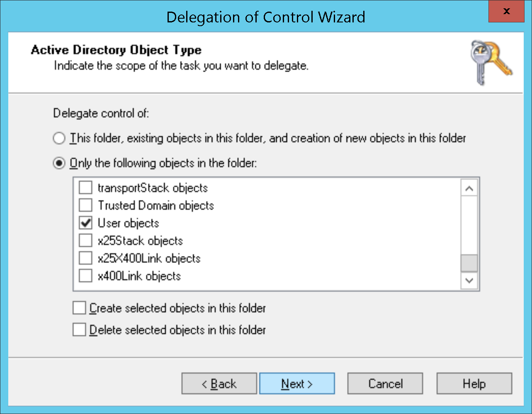Proceed with the Next button
532x414 pixels.
pos(297,384)
